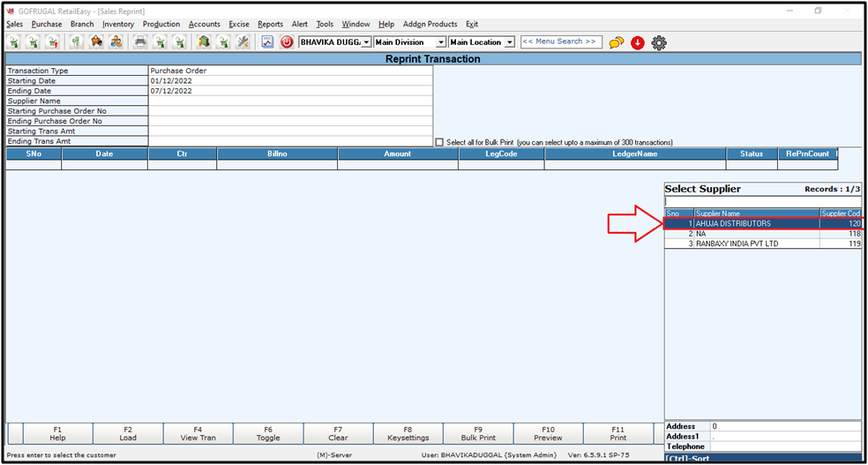Click the green rupee money icon

tap(78, 41)
